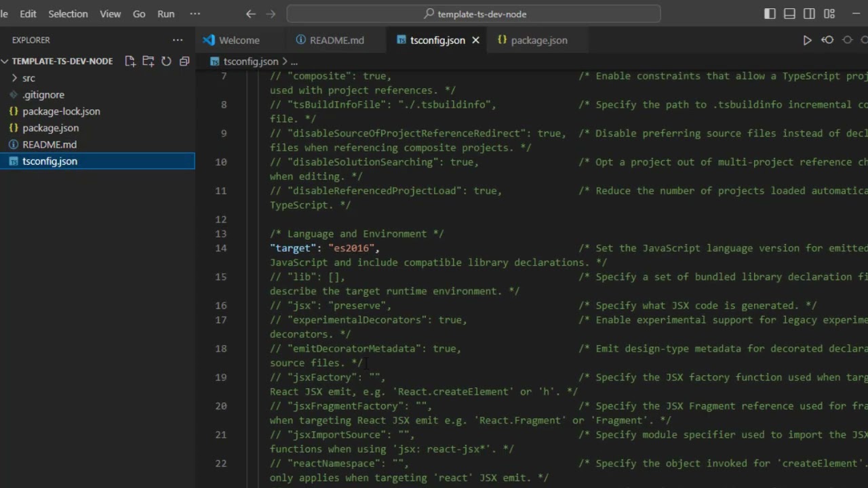This screenshot has width=868, height=488.
Task: Click the "disableReferencedProjectLoad" option on line 11
Action: click(x=386, y=190)
